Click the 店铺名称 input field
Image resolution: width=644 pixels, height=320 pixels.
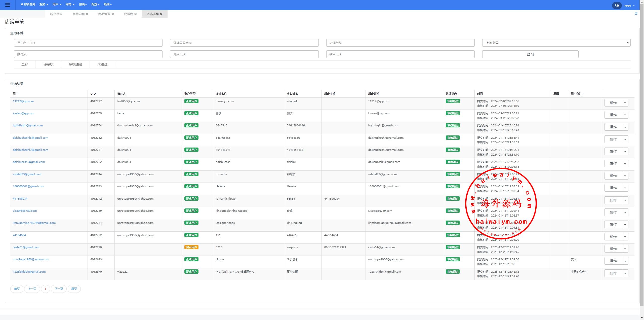coord(400,43)
